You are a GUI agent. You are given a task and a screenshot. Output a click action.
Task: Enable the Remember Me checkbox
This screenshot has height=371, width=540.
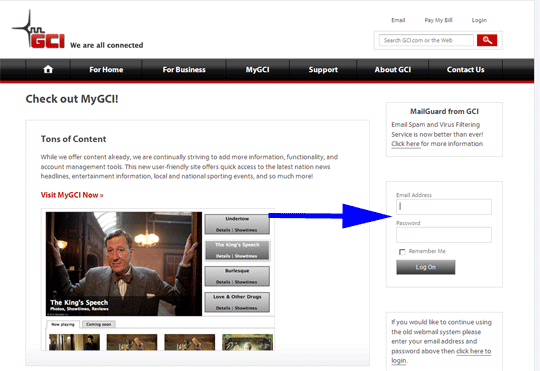pos(402,252)
